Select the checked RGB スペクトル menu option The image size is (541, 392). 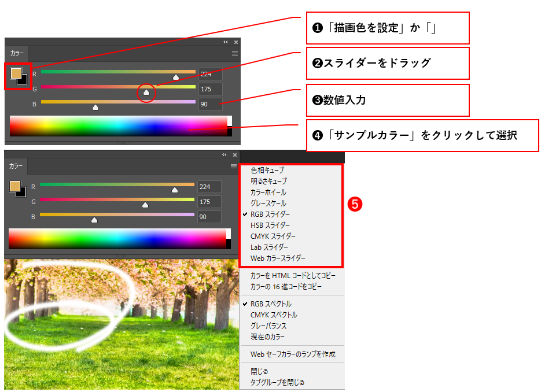point(271,304)
